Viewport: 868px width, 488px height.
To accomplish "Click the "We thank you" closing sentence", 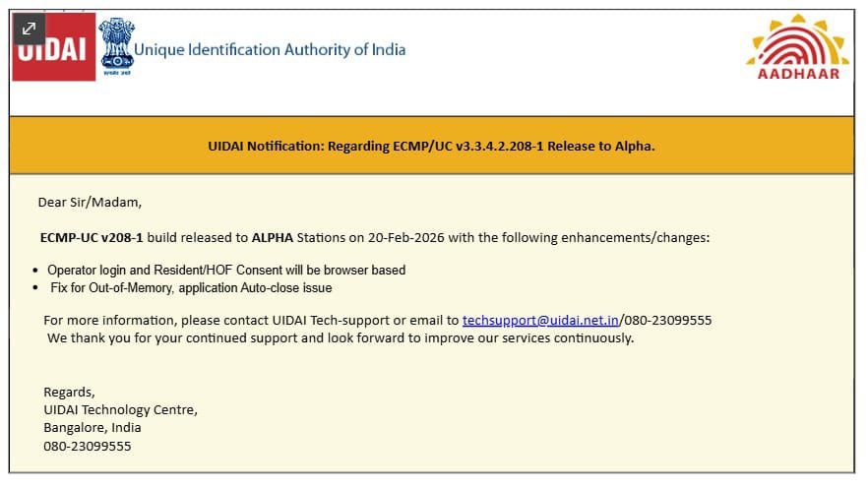I will coord(341,337).
